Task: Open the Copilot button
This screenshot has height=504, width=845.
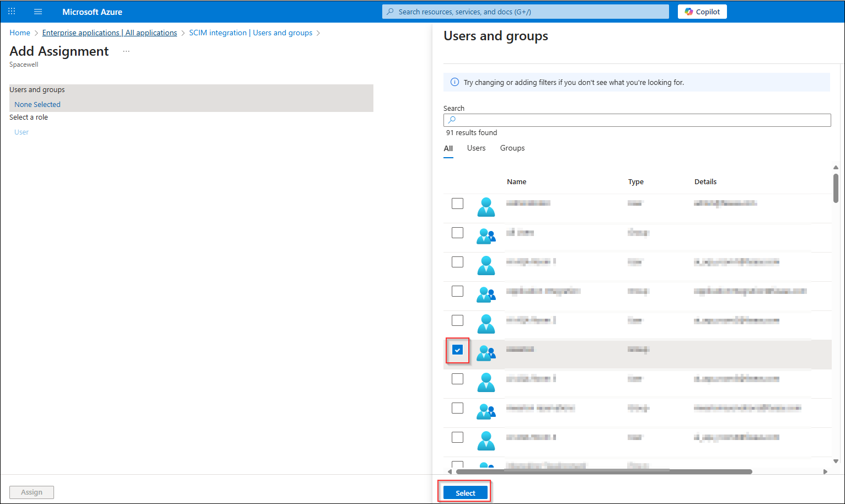Action: pos(702,12)
